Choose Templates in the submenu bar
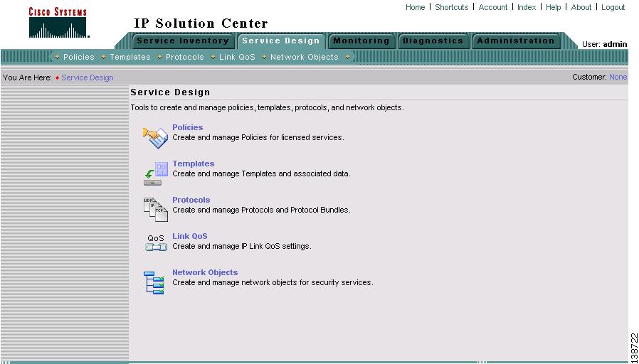This screenshot has width=639, height=364. click(x=130, y=57)
